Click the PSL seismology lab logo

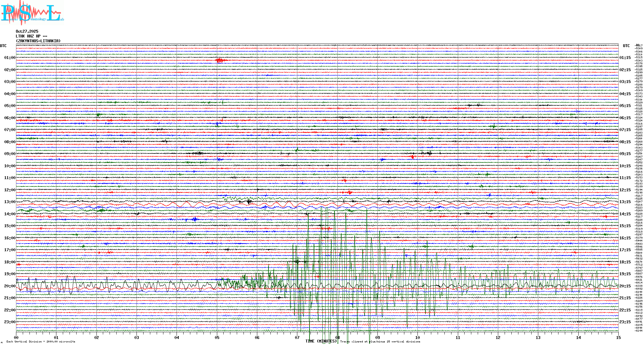click(x=32, y=13)
